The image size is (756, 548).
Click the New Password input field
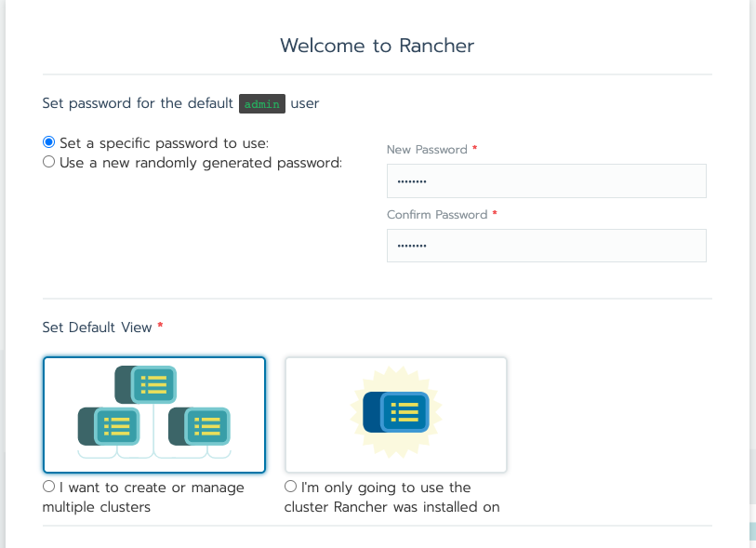[x=546, y=180]
